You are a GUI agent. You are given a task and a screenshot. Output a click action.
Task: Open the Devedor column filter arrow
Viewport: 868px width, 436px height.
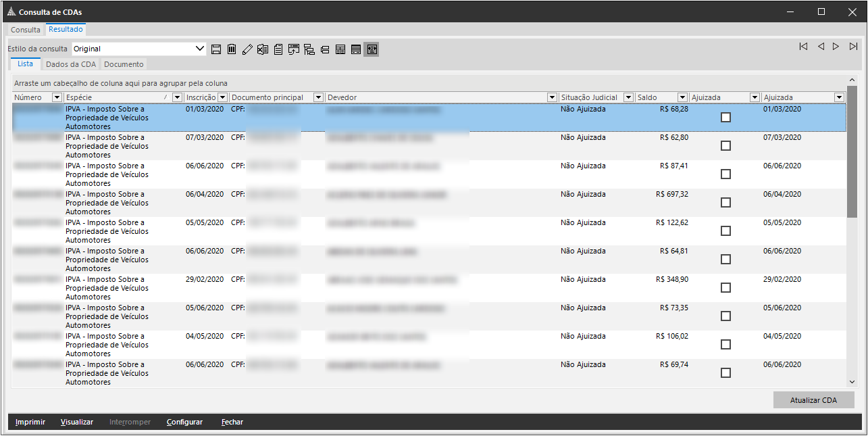[x=553, y=97]
